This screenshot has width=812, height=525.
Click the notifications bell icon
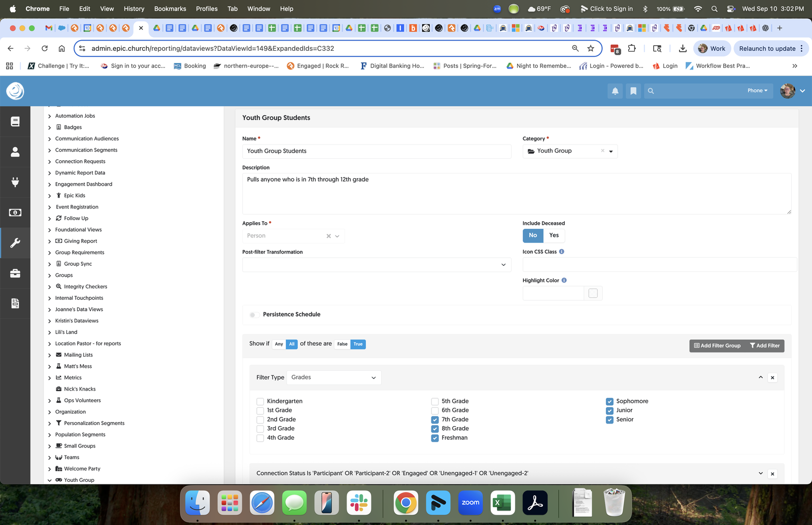(615, 91)
